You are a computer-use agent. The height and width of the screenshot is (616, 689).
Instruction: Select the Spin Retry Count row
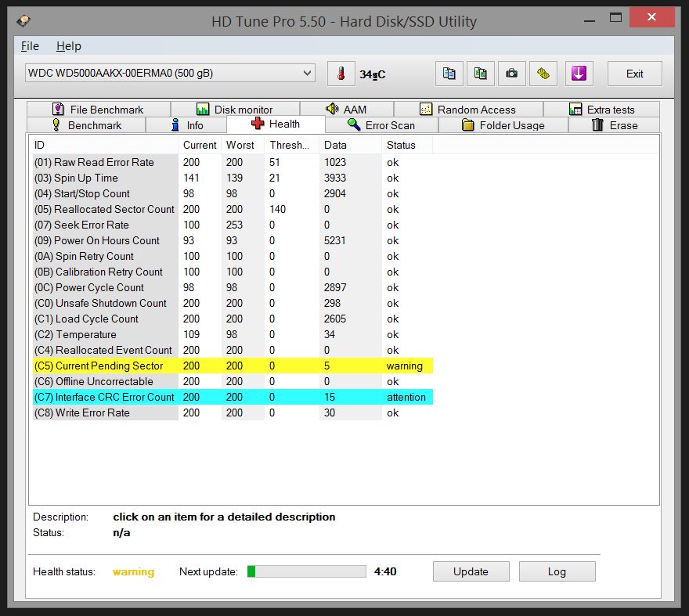pos(233,256)
